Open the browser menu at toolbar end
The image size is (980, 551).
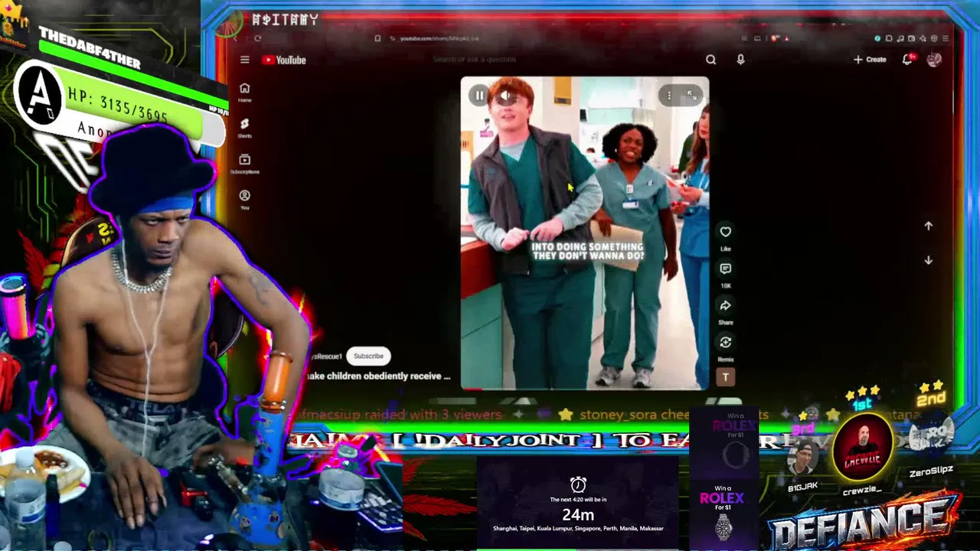pyautogui.click(x=946, y=38)
